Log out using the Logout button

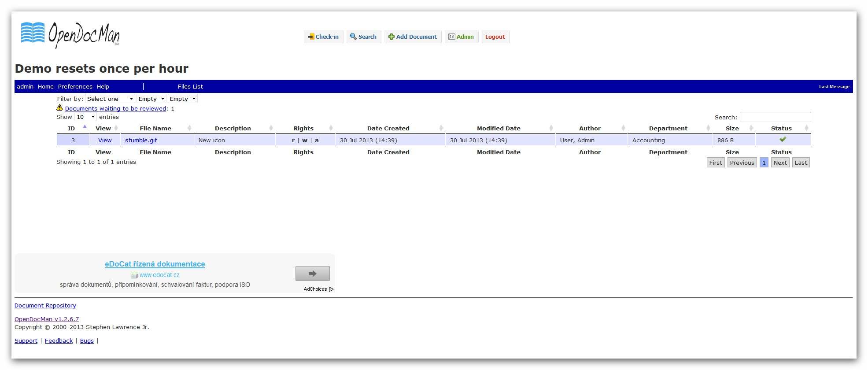[x=495, y=37]
